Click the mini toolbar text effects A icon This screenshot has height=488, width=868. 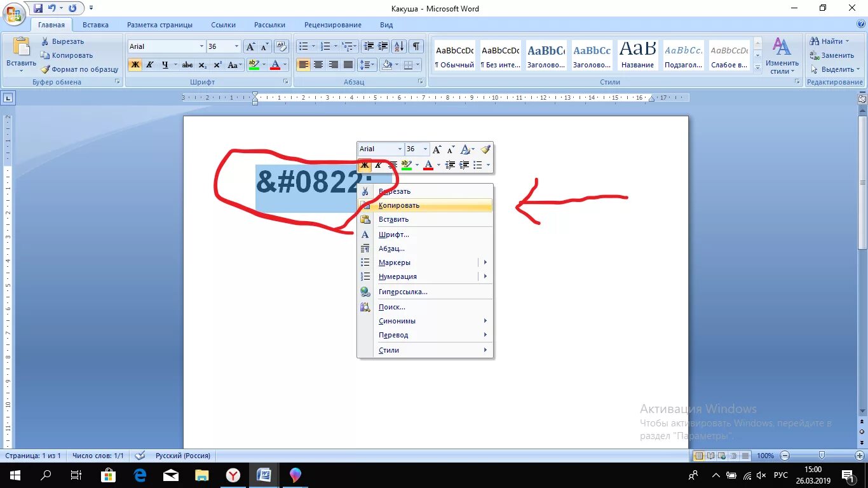466,149
